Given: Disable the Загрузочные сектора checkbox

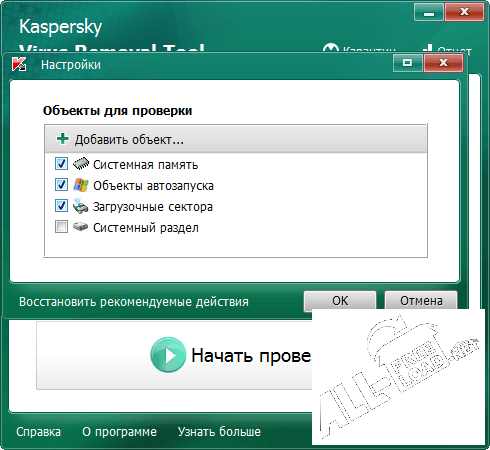Looking at the screenshot, I should click(61, 206).
